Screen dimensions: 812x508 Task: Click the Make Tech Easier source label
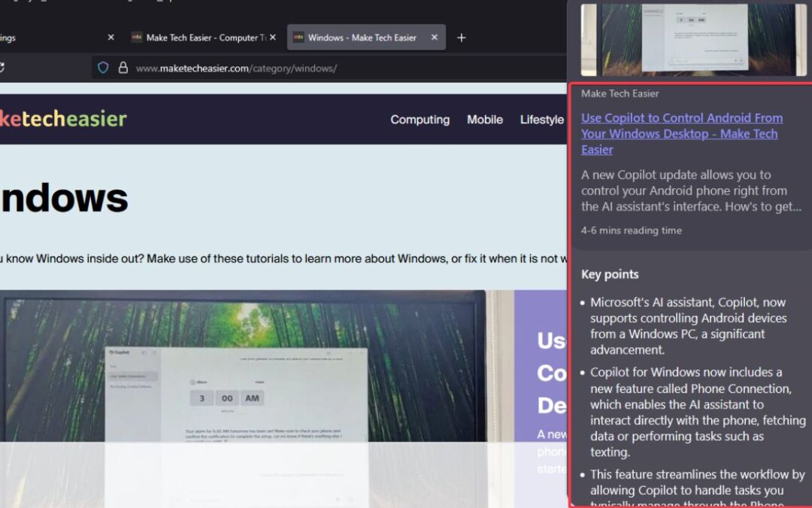coord(618,93)
